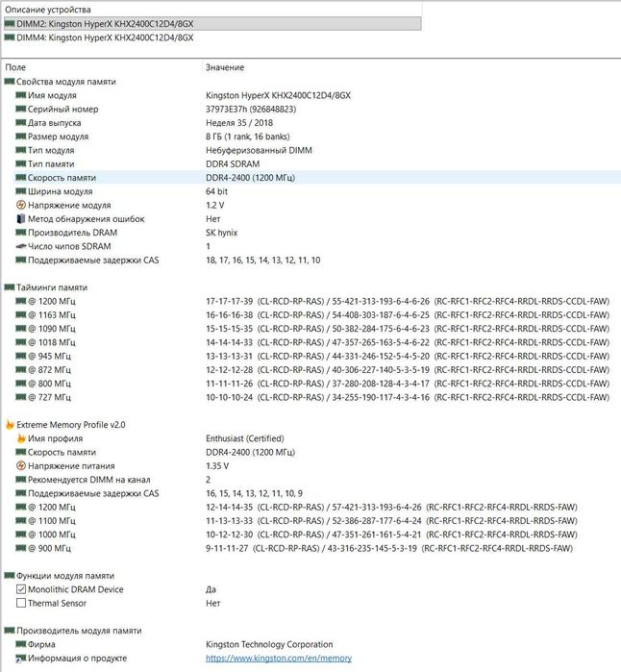Select CAS latencies 18, 17, 16, 15 value

pyautogui.click(x=262, y=260)
